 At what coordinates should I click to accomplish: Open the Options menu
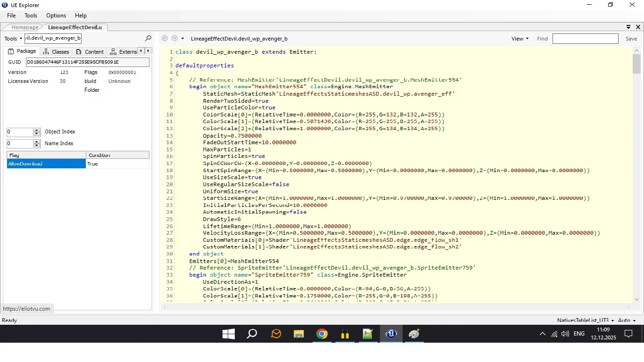pos(56,16)
